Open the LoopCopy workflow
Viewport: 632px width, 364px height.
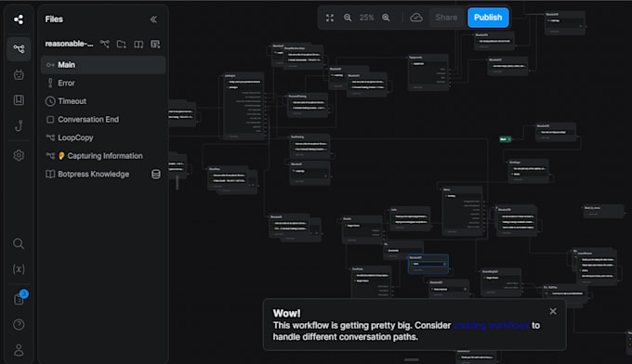coord(103,137)
